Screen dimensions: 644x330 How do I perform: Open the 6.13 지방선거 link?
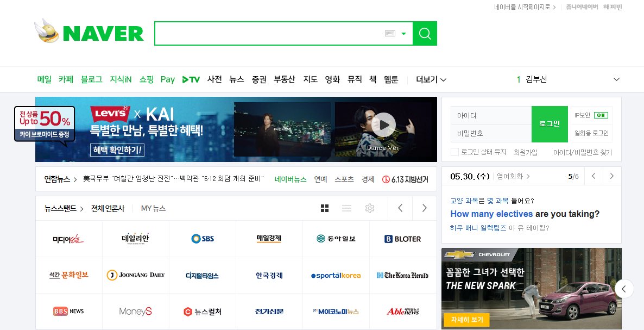pos(405,179)
